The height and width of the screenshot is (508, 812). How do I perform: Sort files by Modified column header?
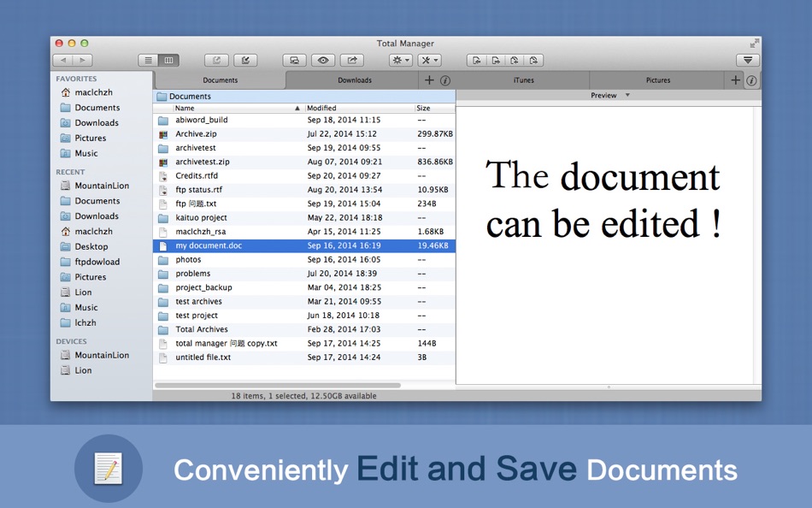359,109
